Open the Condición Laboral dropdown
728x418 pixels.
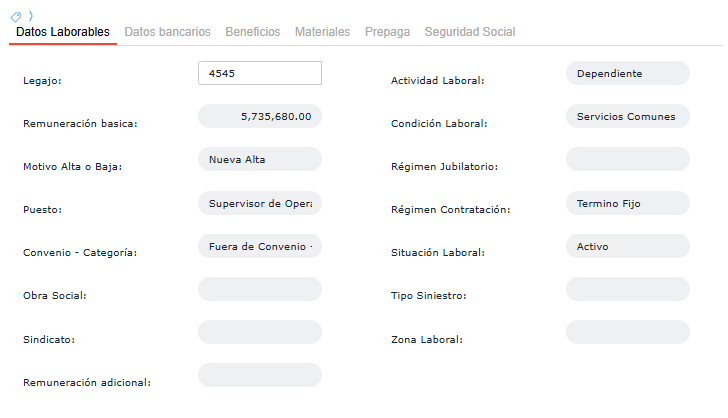click(x=627, y=117)
